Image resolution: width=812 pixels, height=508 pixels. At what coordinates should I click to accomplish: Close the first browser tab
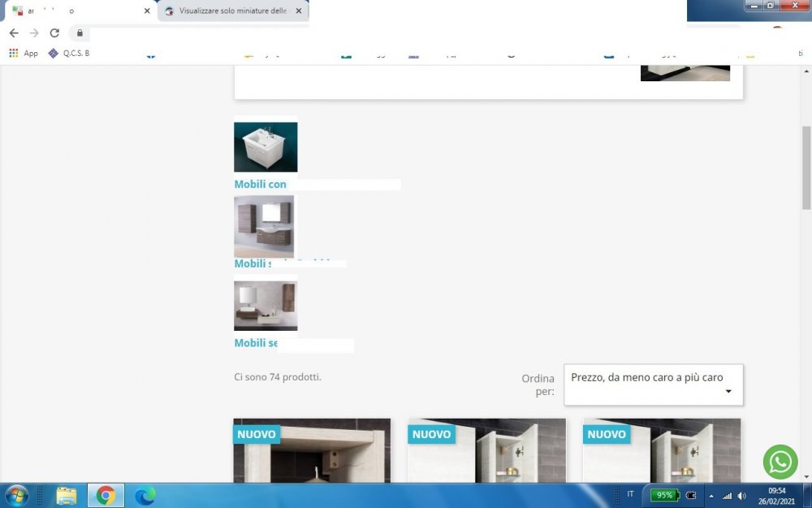(x=147, y=11)
